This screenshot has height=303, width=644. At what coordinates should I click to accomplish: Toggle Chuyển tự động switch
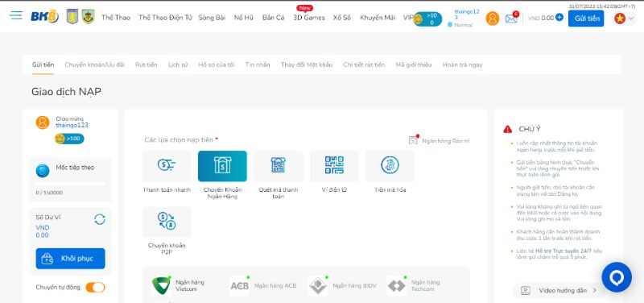click(x=95, y=288)
